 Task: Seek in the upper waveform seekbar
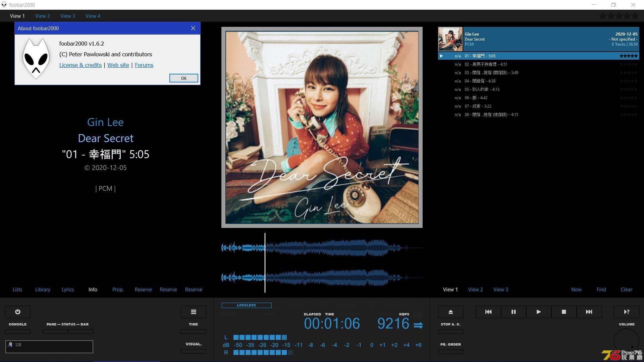pyautogui.click(x=322, y=248)
